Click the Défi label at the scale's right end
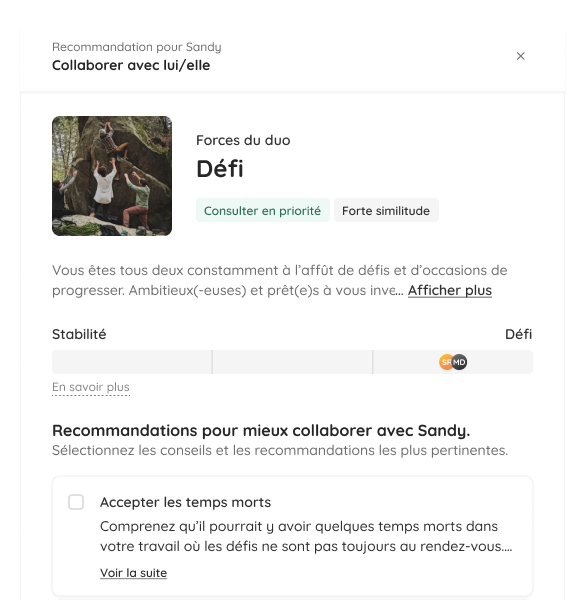This screenshot has width=585, height=600. (518, 334)
